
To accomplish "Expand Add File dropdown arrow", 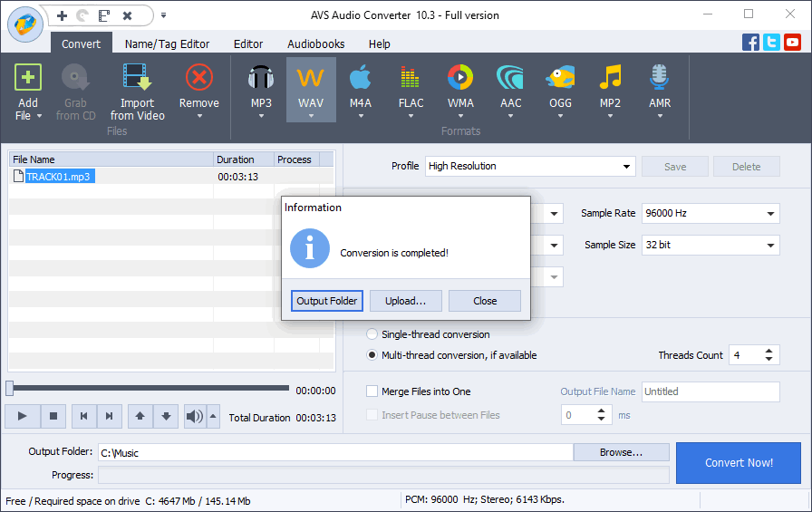I will click(39, 117).
